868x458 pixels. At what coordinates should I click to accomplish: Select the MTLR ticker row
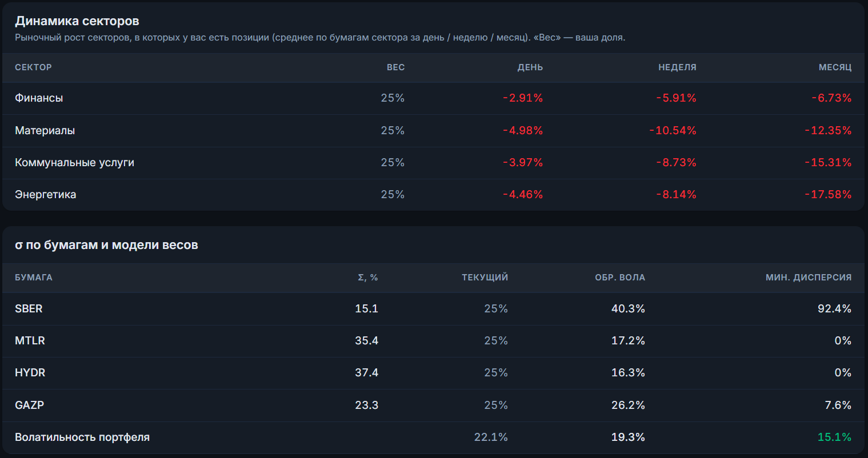pyautogui.click(x=433, y=341)
